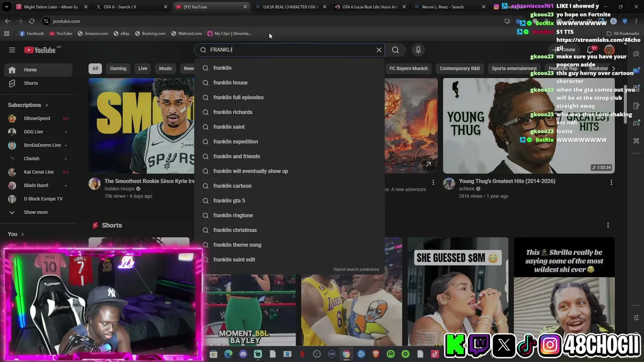Open OBS Studio from the taskbar
This screenshot has width=644, height=362.
317,354
